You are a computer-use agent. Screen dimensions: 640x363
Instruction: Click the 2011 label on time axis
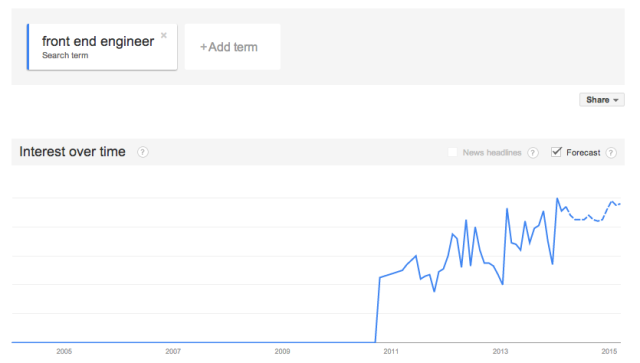pos(391,351)
